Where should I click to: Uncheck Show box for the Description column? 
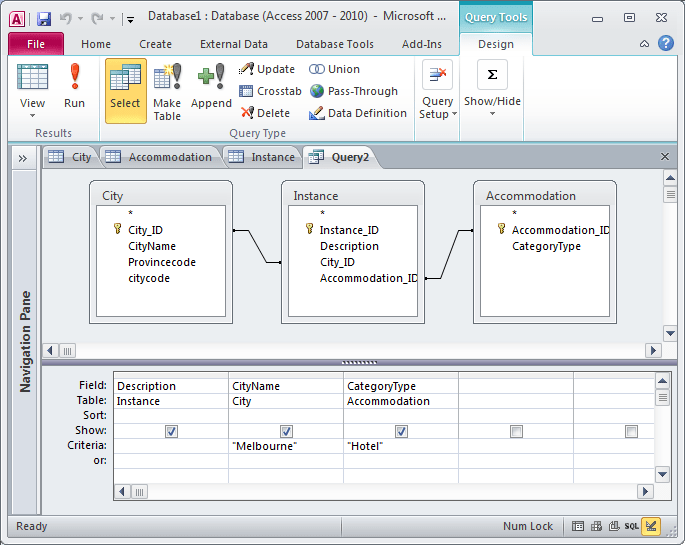coord(171,431)
